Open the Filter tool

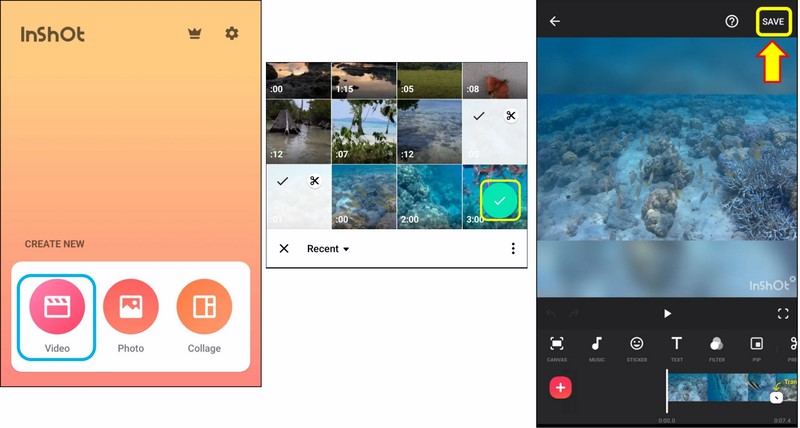[x=716, y=349]
